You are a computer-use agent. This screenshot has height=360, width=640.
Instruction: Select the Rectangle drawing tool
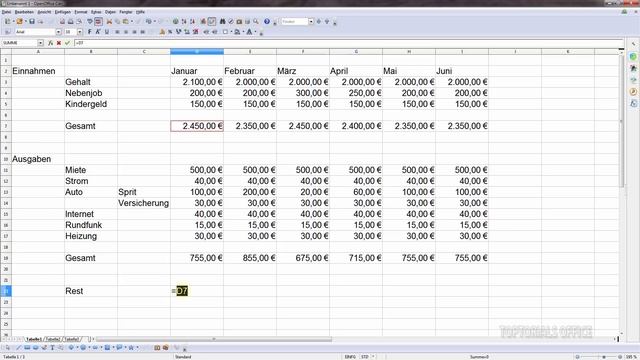pos(27,348)
